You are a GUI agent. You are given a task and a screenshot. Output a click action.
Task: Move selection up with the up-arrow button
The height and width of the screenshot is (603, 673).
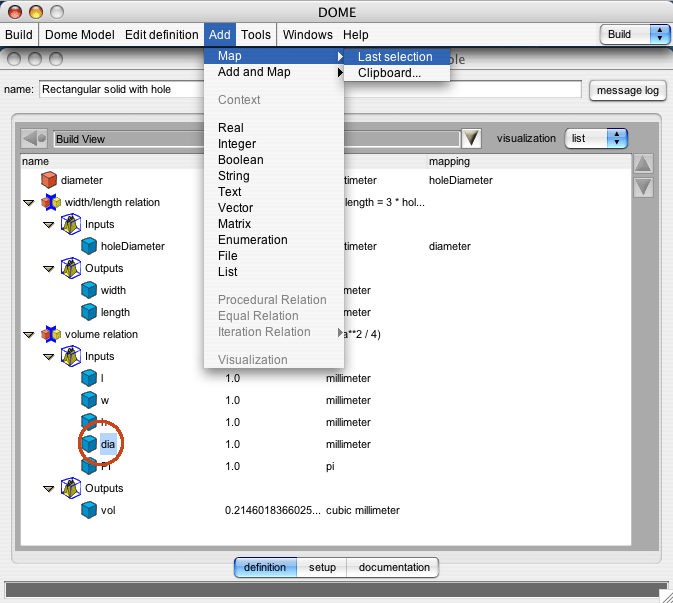[x=643, y=164]
